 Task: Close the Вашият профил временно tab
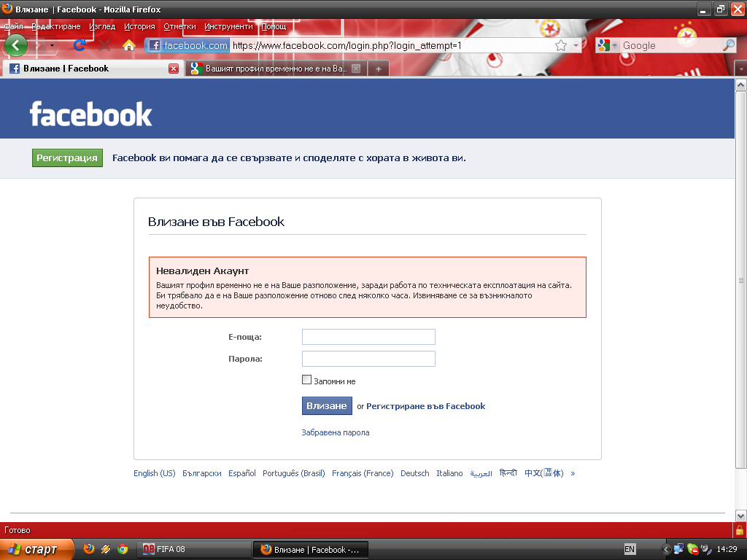(356, 69)
